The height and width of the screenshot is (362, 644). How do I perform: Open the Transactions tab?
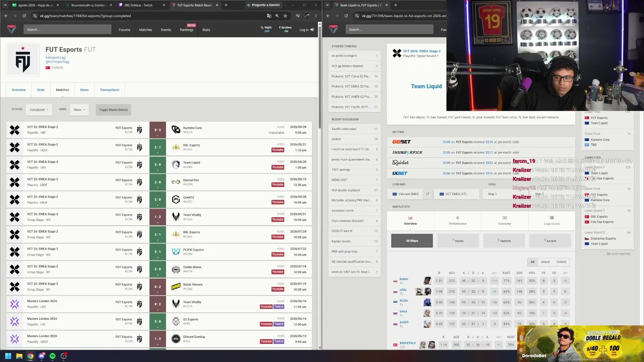(109, 90)
